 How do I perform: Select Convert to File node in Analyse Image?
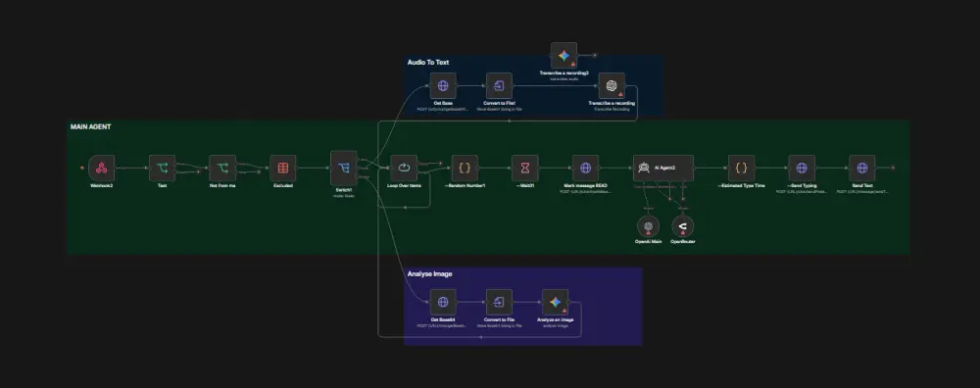coord(499,303)
